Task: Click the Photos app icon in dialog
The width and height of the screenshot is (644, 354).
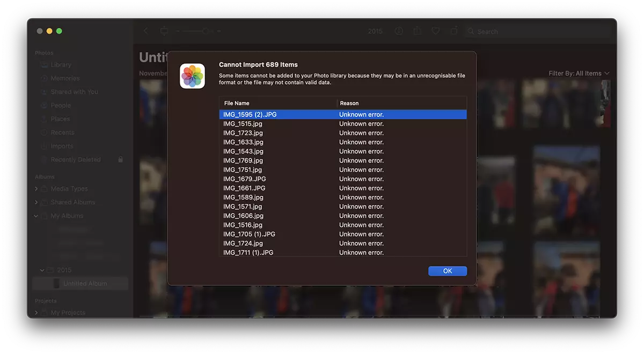Action: pyautogui.click(x=192, y=76)
